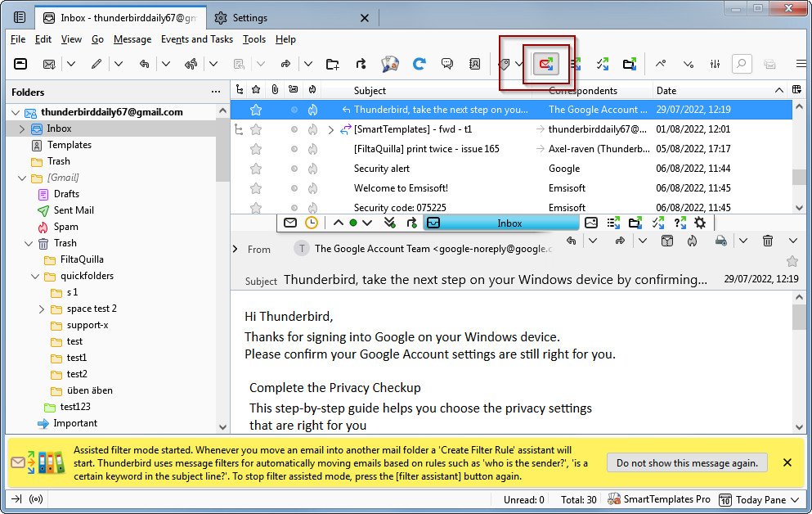Viewport: 812px width, 514px height.
Task: Click the Reply arrow in the main toolbar
Action: point(145,64)
